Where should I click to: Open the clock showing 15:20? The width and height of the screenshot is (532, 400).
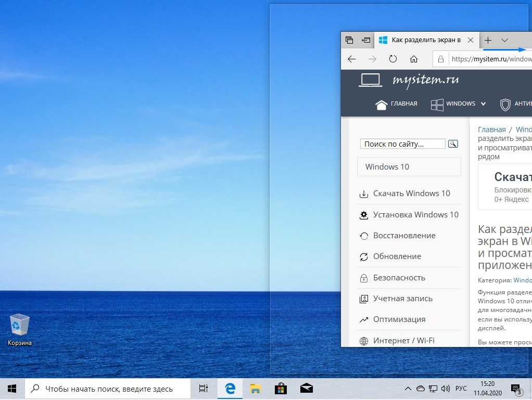pos(488,389)
